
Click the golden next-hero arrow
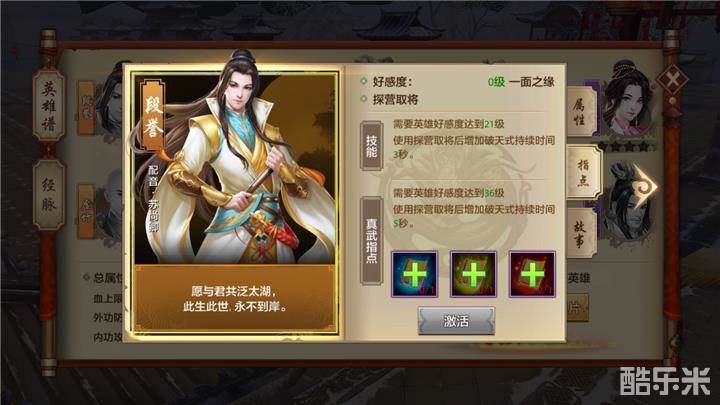[x=644, y=186]
